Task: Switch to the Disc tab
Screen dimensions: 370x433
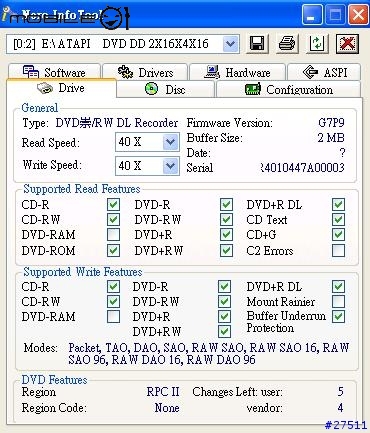Action: pos(165,89)
